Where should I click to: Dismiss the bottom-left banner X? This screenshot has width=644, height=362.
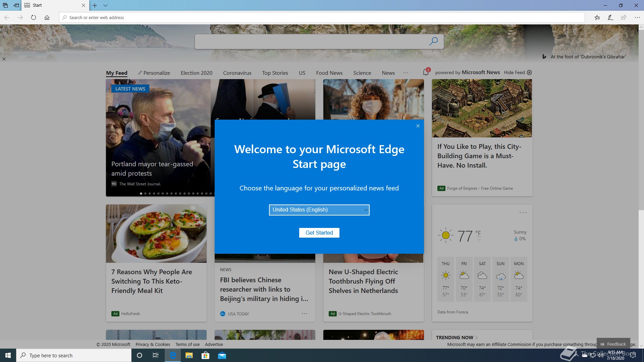click(4, 59)
